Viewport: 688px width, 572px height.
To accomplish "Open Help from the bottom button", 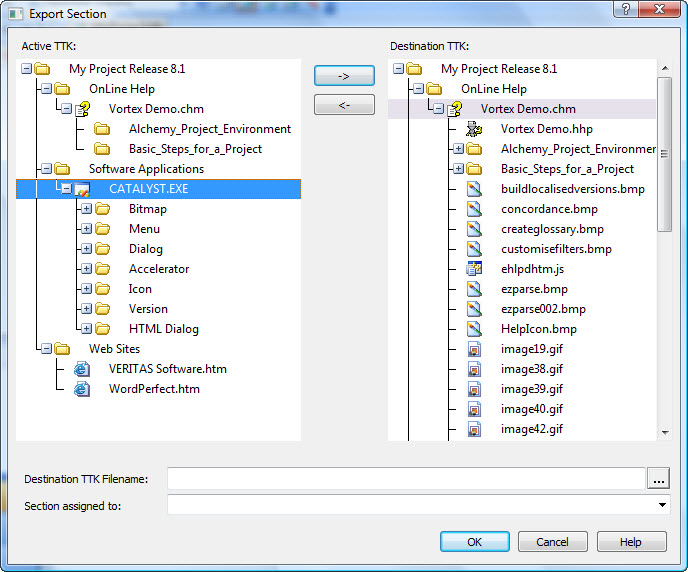I will [x=631, y=542].
